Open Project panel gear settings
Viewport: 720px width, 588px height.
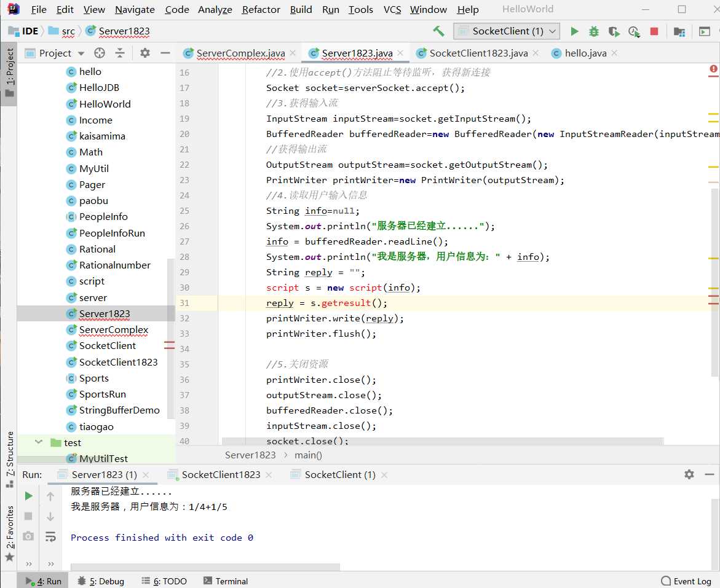point(144,53)
